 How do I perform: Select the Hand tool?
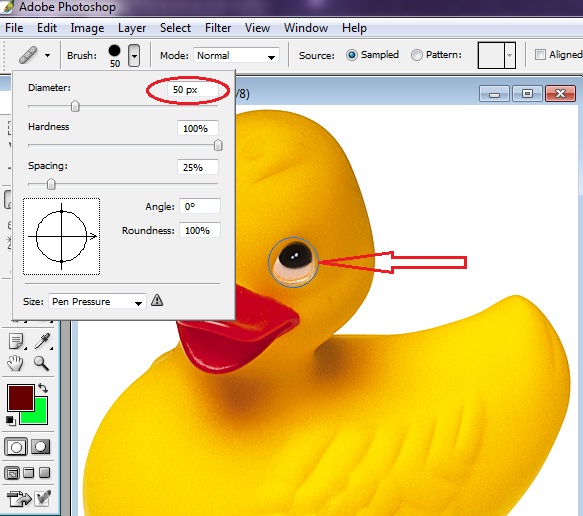[16, 363]
